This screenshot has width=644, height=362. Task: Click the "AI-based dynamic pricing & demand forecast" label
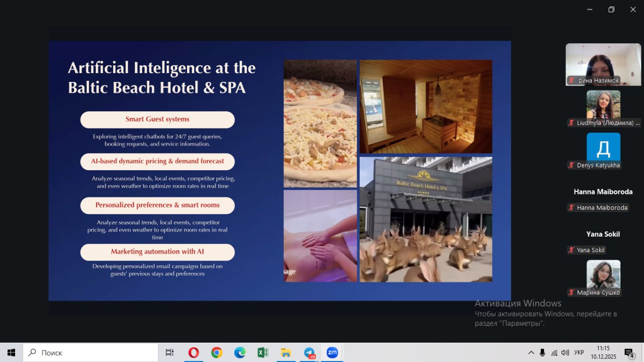(157, 161)
